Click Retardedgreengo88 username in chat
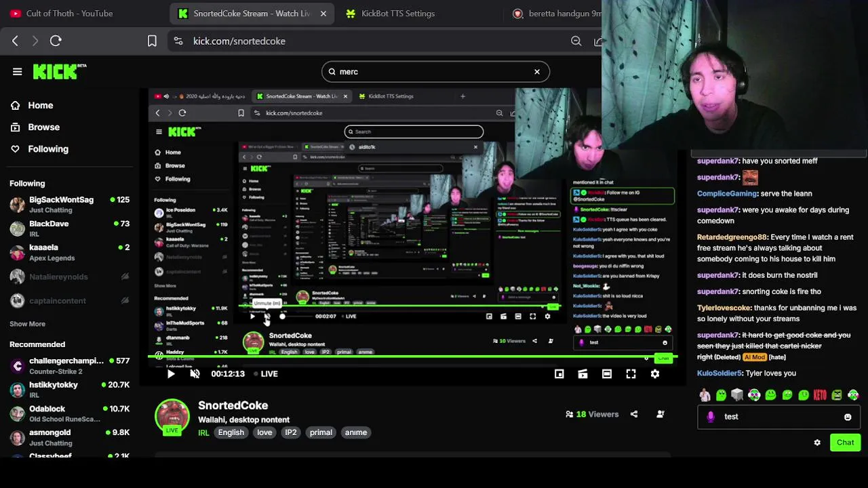Image resolution: width=868 pixels, height=488 pixels. pos(732,237)
